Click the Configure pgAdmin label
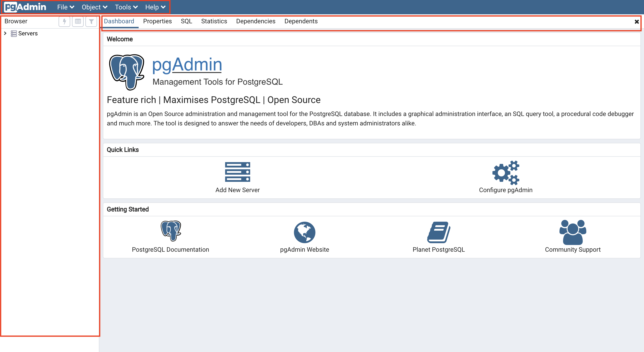Viewport: 644px width, 352px height. pyautogui.click(x=506, y=190)
